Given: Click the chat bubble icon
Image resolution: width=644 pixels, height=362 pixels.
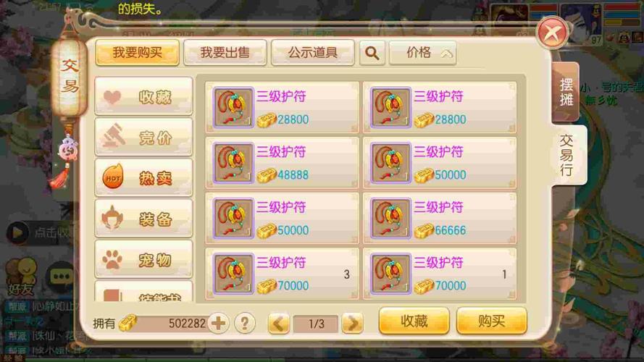Looking at the screenshot, I should point(61,276).
